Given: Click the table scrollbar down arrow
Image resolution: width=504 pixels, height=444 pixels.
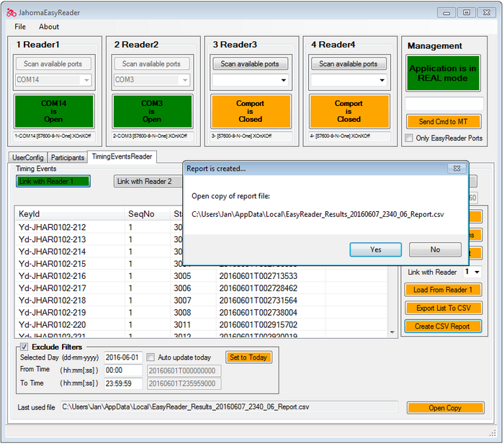Looking at the screenshot, I should [392, 332].
